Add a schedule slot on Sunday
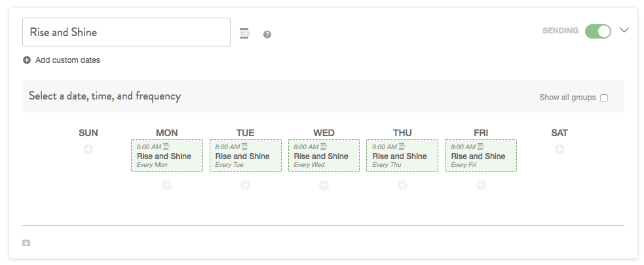 pos(88,149)
